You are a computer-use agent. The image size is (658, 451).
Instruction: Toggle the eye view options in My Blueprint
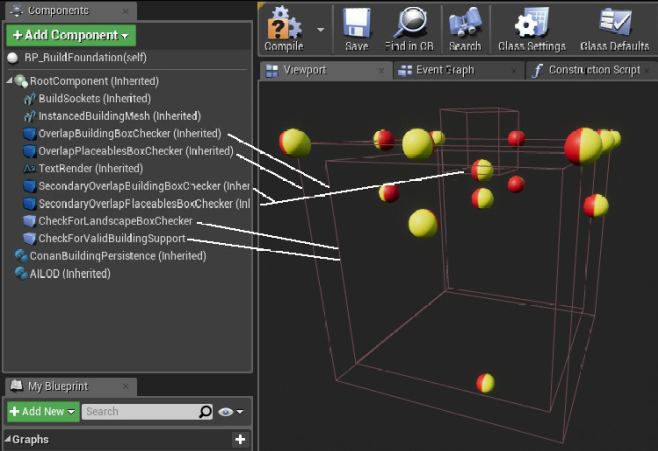coord(230,411)
